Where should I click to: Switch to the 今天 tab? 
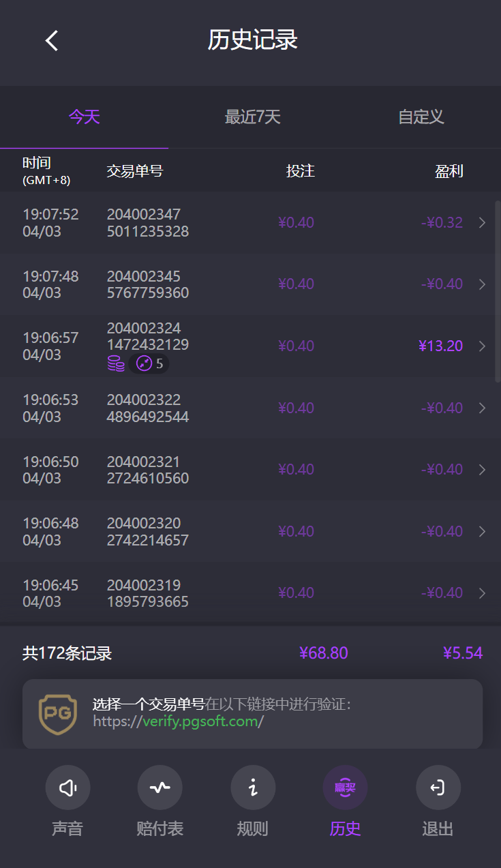coord(84,117)
